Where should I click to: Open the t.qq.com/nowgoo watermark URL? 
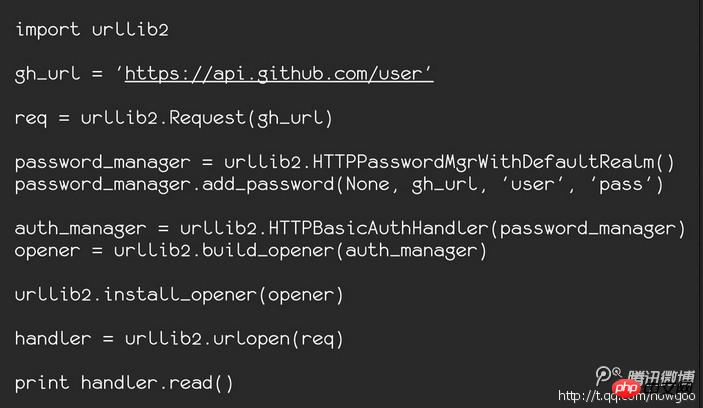click(626, 396)
